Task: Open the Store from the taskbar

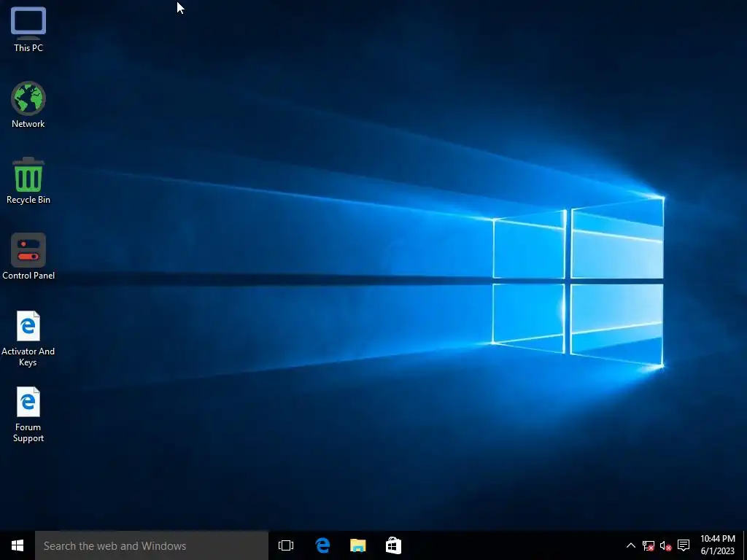Action: [393, 545]
